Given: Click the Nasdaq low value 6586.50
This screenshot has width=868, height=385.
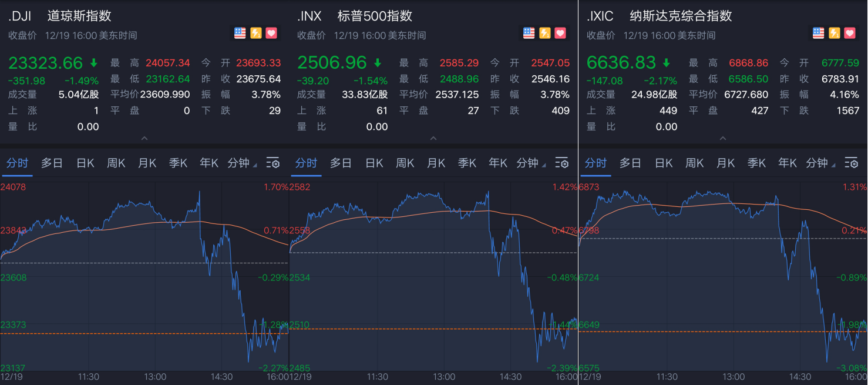Looking at the screenshot, I should [749, 79].
